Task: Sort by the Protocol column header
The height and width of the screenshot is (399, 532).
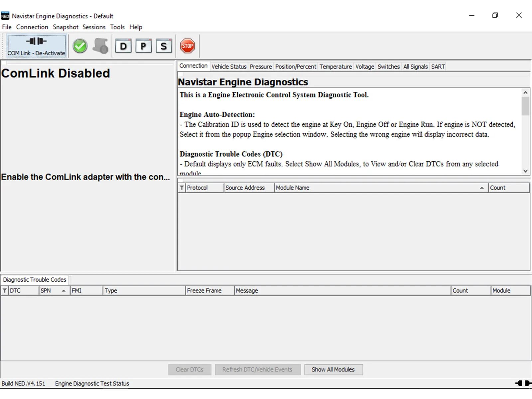Action: coord(204,188)
